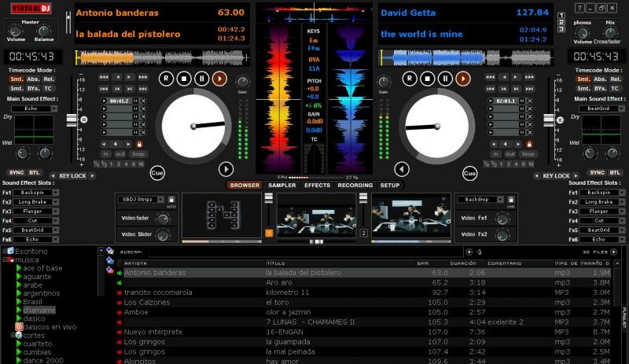Screen dimensions: 629x364
Task: Click right deck pitch slider handle
Action: [x=548, y=119]
